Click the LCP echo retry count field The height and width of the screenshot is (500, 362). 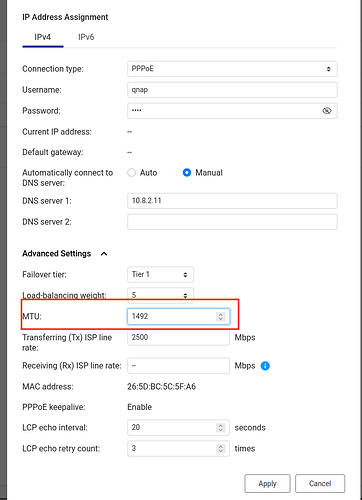(178, 448)
